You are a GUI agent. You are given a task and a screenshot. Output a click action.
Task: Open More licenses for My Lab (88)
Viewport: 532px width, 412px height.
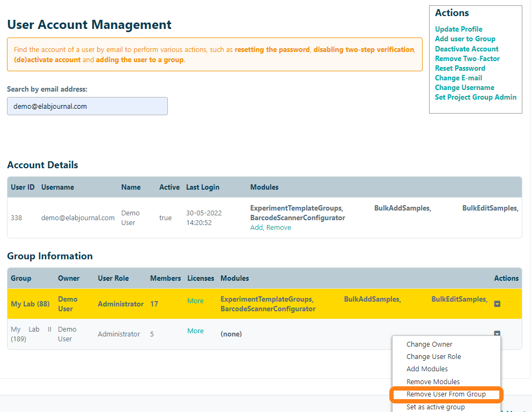pos(195,301)
